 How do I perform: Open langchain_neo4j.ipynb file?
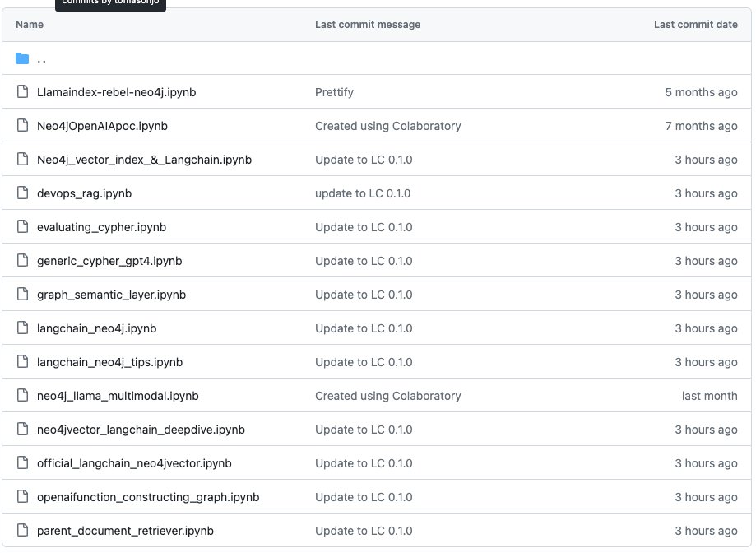pos(96,328)
